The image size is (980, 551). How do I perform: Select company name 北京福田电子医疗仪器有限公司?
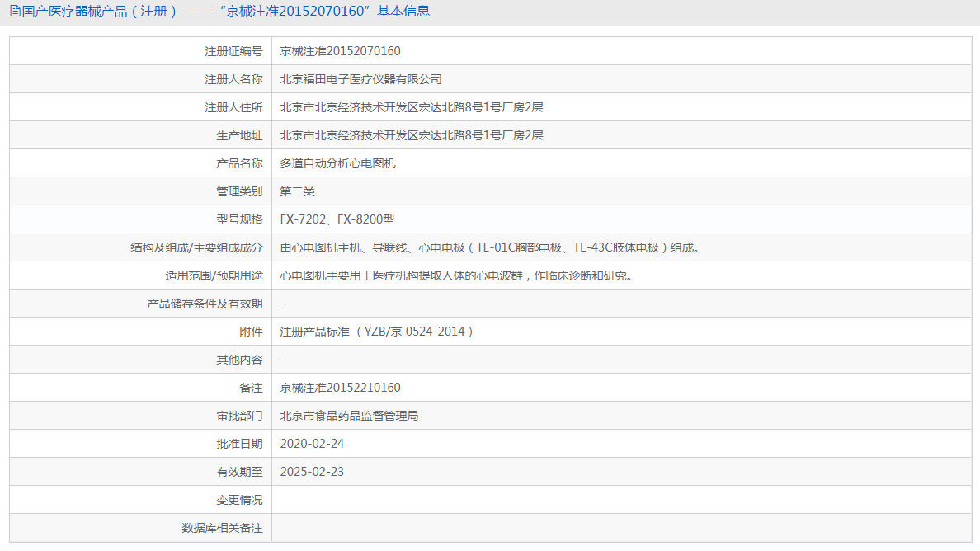(360, 79)
